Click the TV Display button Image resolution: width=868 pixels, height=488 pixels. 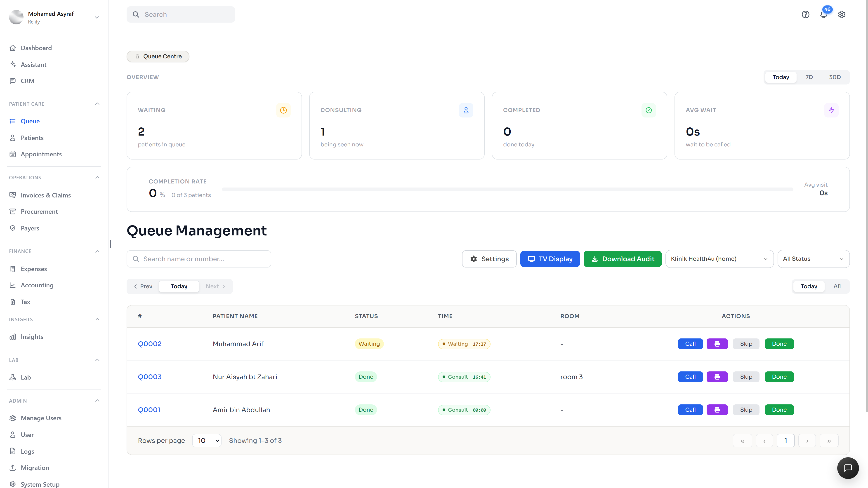pos(550,259)
